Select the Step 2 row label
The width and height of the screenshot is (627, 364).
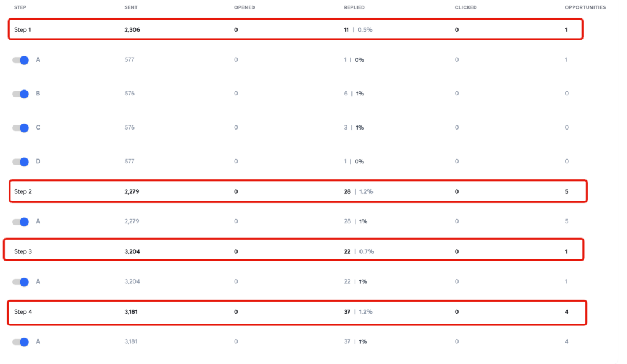point(23,192)
